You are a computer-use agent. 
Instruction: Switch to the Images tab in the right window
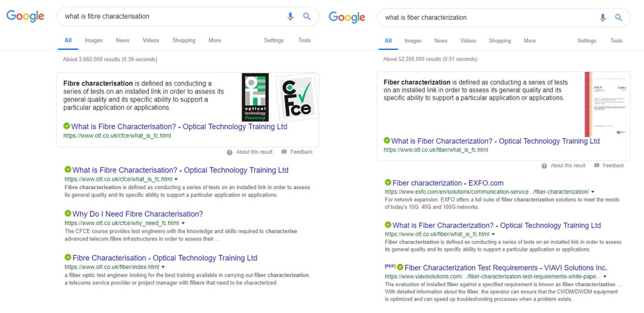tap(413, 41)
